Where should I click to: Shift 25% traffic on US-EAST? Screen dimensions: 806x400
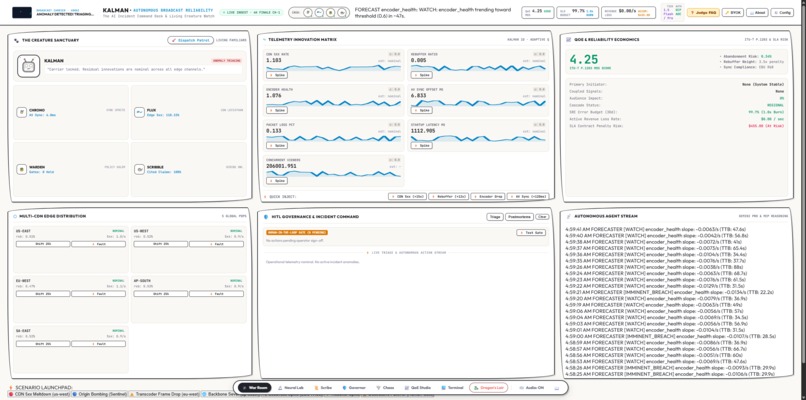[43, 244]
